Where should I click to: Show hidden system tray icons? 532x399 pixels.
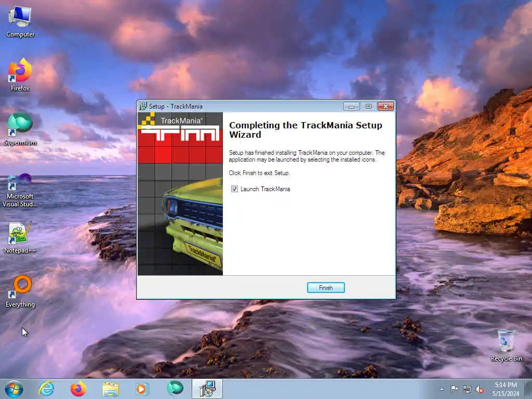coord(442,389)
